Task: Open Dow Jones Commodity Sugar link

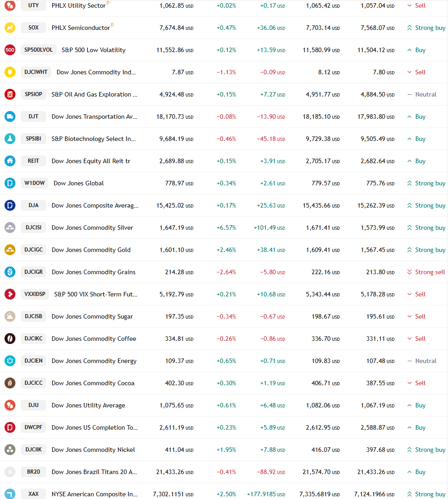Action: pyautogui.click(x=92, y=316)
